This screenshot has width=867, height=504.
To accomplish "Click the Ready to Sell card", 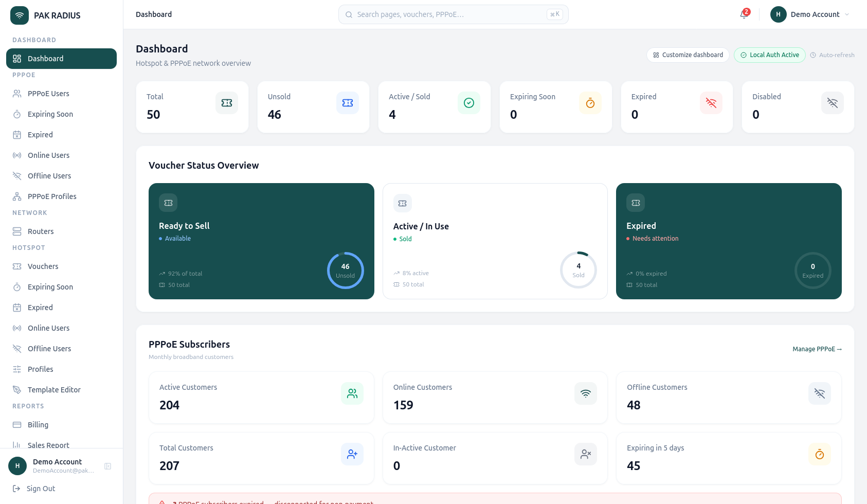I will [x=261, y=241].
